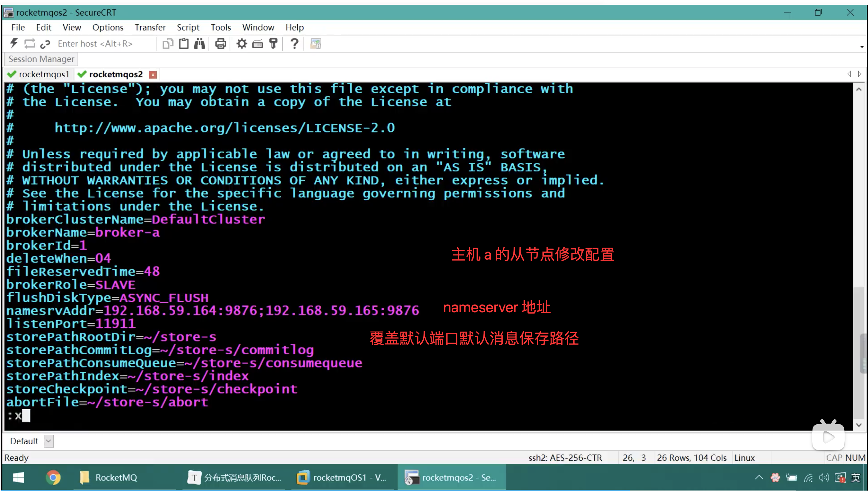The height and width of the screenshot is (491, 868).
Task: Show hidden system tray icons chevron
Action: click(759, 477)
